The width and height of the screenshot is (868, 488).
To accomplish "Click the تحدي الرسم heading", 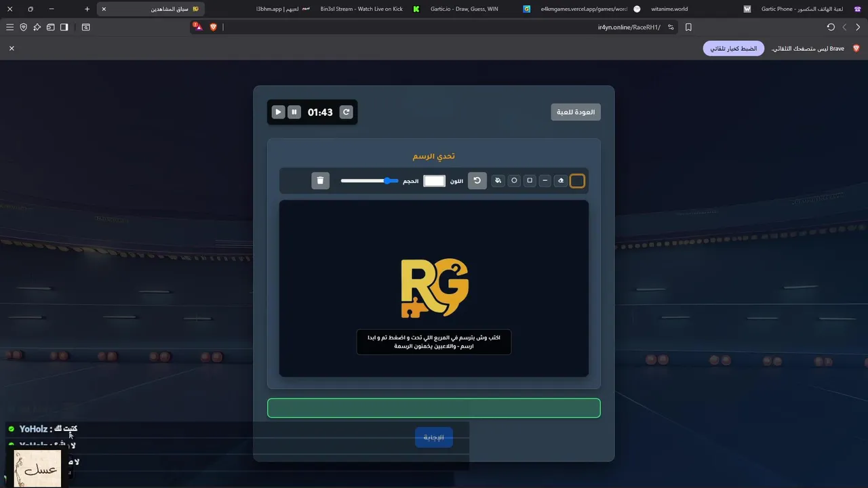I will coord(434,156).
